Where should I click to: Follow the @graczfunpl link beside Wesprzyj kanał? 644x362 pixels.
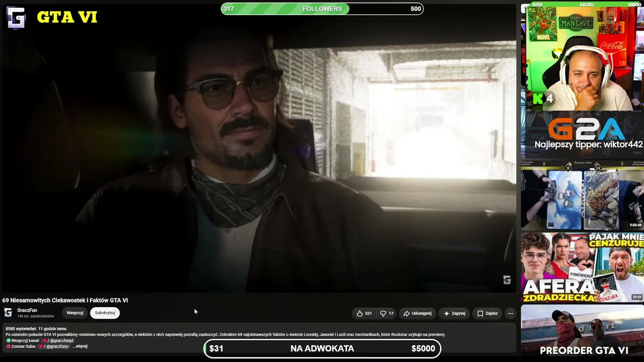click(x=58, y=340)
